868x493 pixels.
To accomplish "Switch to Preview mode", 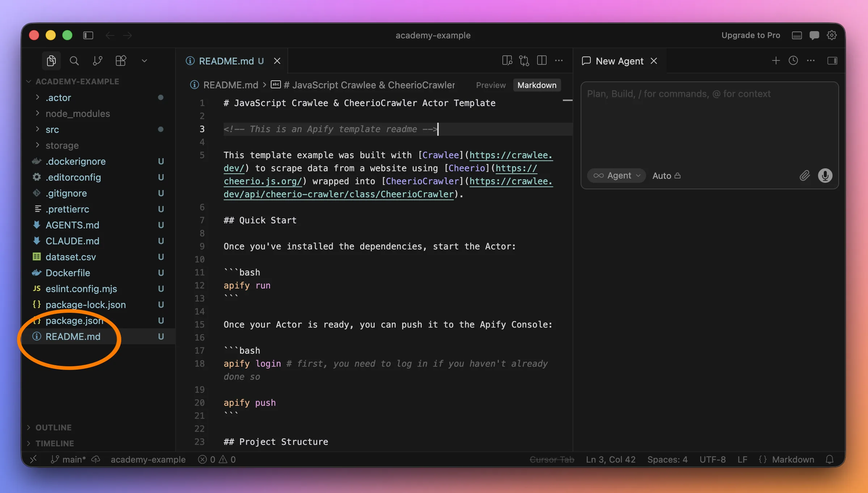I will (491, 85).
